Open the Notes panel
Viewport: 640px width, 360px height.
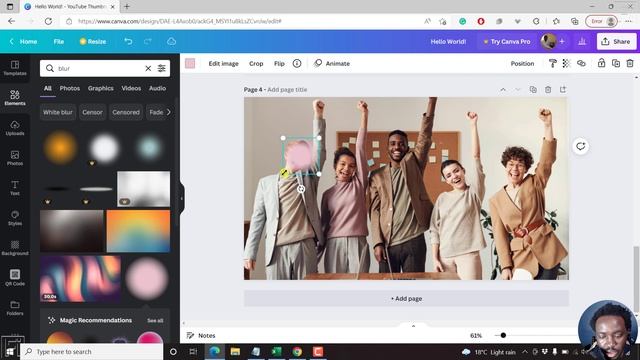(201, 335)
